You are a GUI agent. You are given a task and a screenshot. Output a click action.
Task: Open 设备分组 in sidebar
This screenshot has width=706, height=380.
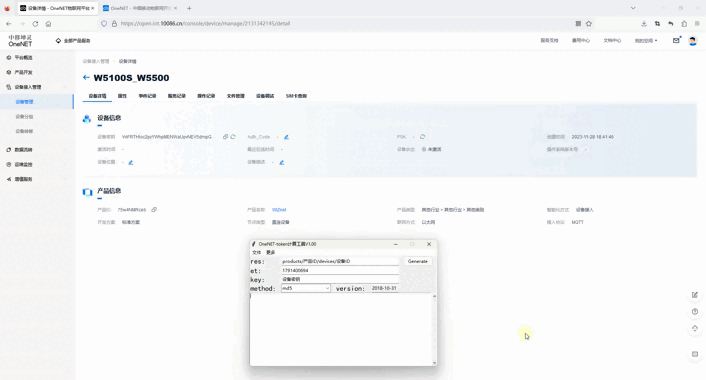24,117
